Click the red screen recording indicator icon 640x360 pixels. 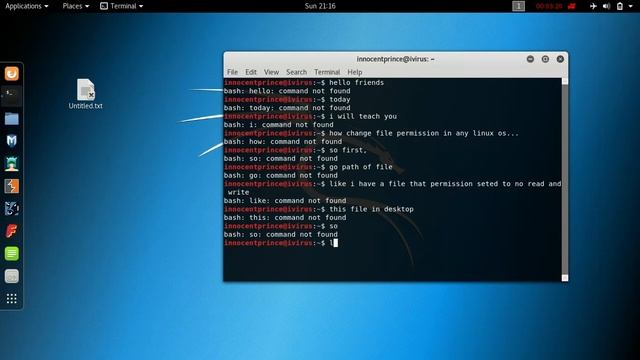coord(571,6)
